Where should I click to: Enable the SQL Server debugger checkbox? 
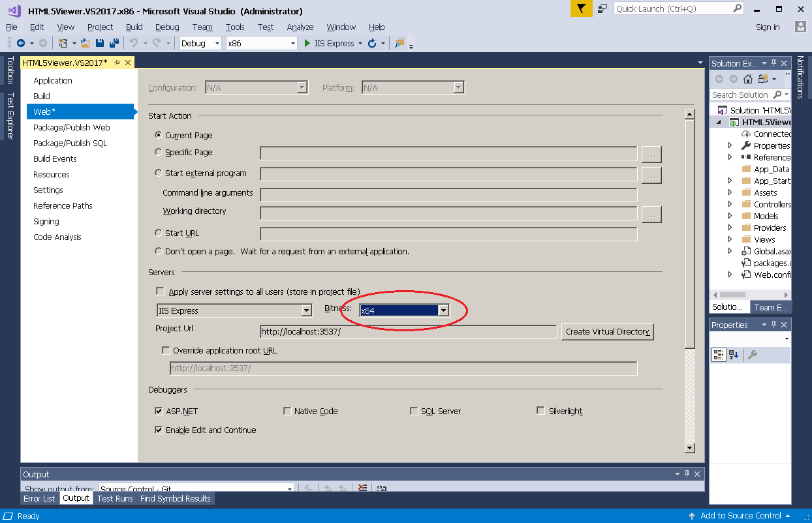(x=414, y=411)
